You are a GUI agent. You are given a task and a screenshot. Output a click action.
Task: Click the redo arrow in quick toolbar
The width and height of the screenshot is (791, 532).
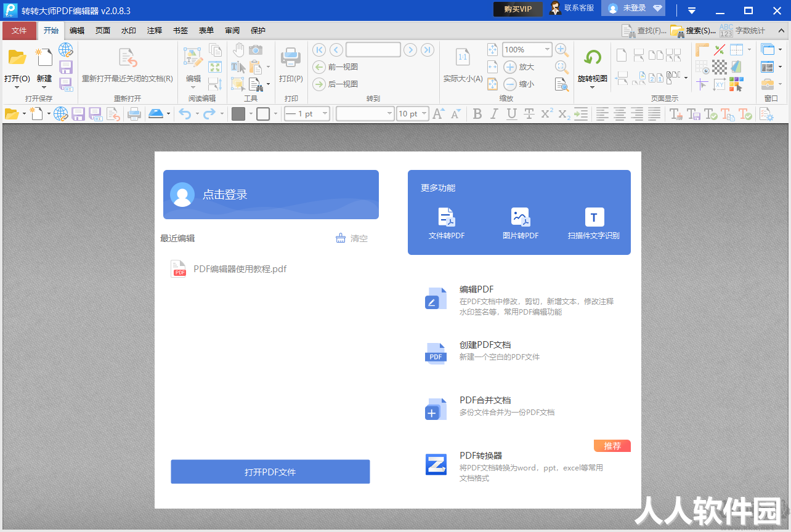tap(209, 113)
